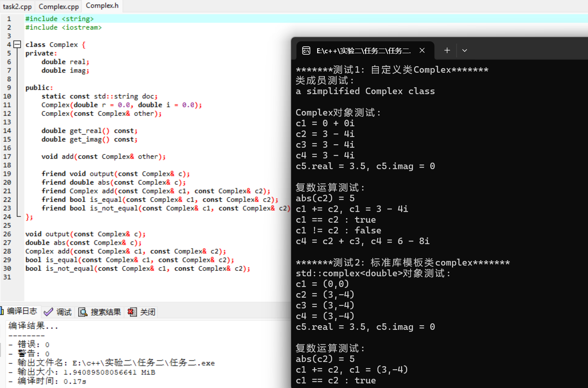Viewport: 588px width, 388px height.
Task: Click the 'public:' keyword line
Action: pos(39,88)
